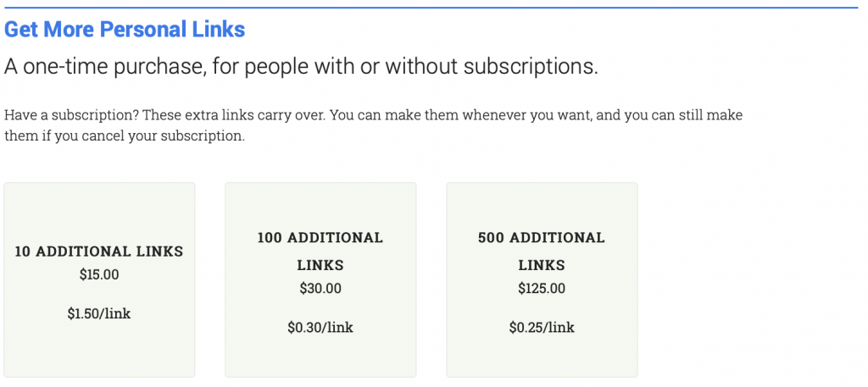Click the "them if you cancel your subscription" line
This screenshot has height=387, width=868.
(x=125, y=135)
